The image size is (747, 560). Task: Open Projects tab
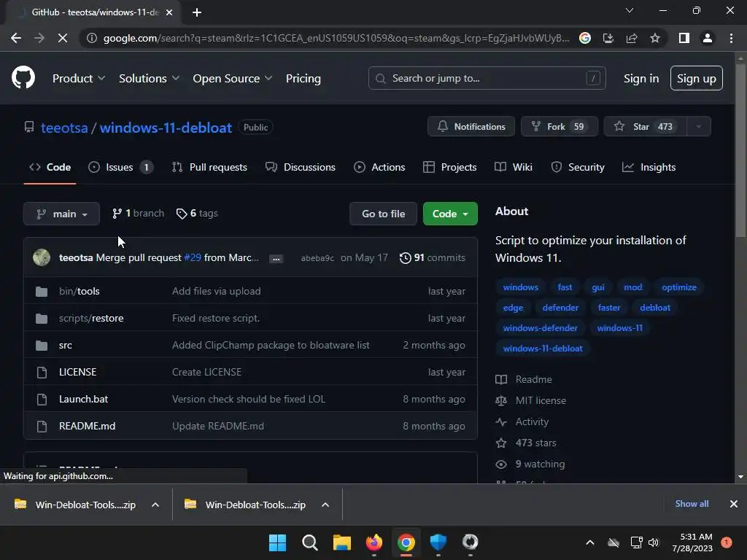coord(449,167)
